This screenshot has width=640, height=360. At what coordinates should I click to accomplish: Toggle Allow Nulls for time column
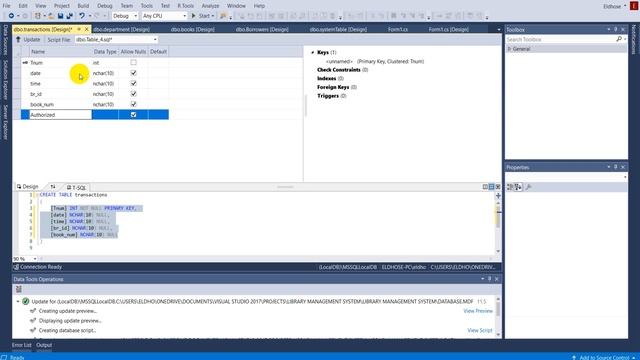(133, 83)
